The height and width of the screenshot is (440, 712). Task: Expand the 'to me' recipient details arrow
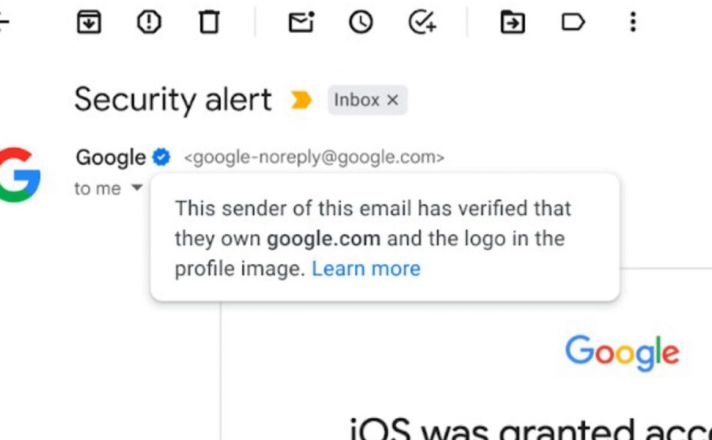click(137, 187)
